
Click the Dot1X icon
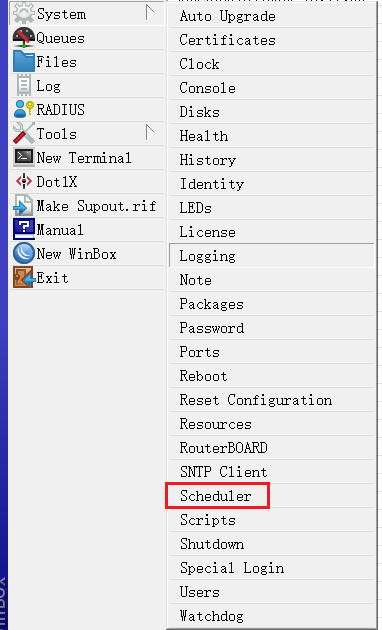24,182
